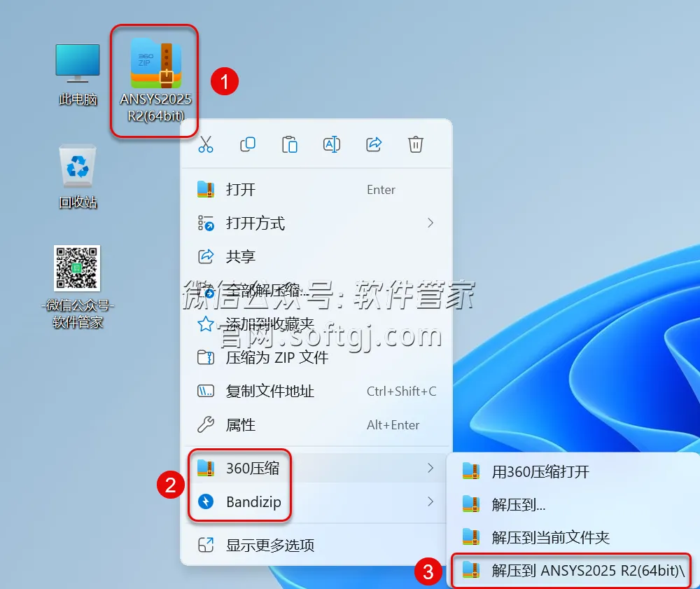Select 用360压缩打开 in submenu
Screen dimensions: 700x589
(573, 471)
